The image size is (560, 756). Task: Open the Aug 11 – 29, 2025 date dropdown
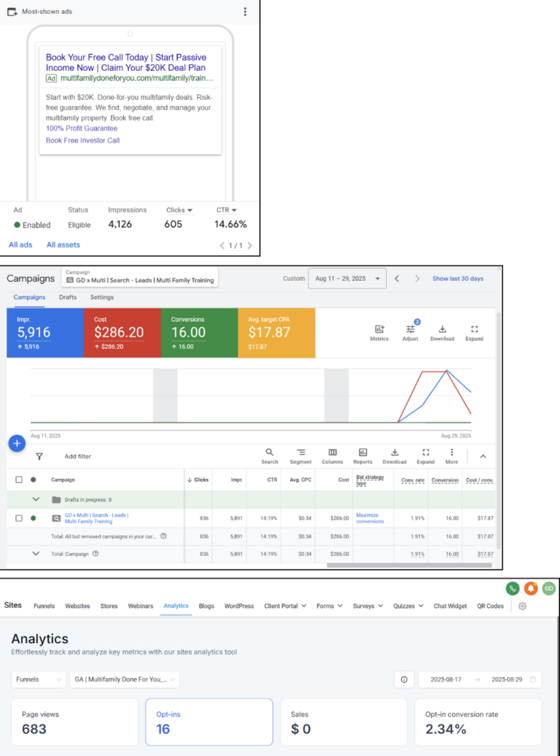347,279
